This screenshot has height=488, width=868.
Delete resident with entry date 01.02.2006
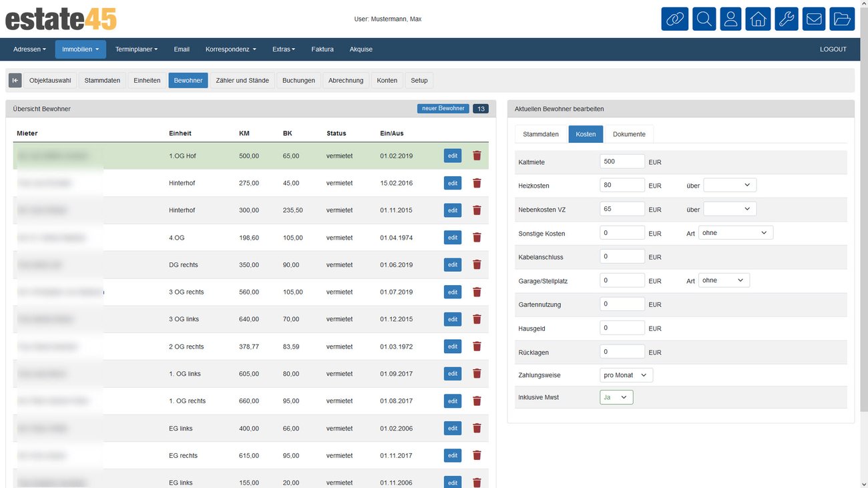click(477, 429)
